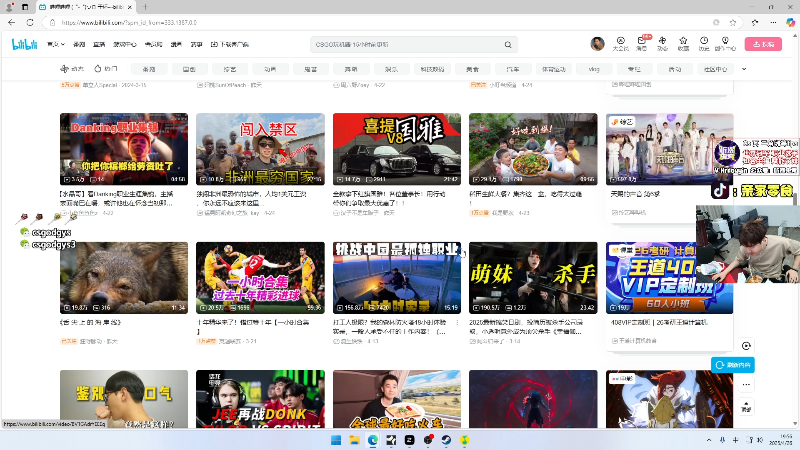
Task: Open the browser extensions icon
Action: click(x=755, y=22)
